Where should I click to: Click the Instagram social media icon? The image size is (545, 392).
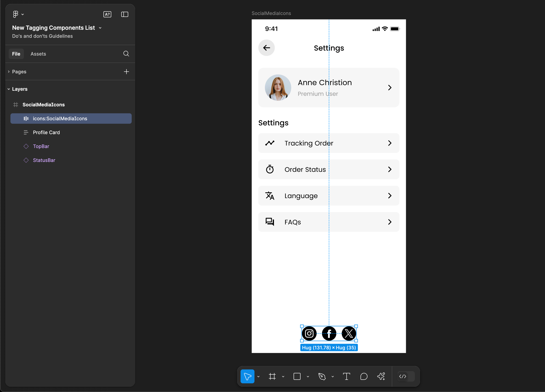coord(309,334)
